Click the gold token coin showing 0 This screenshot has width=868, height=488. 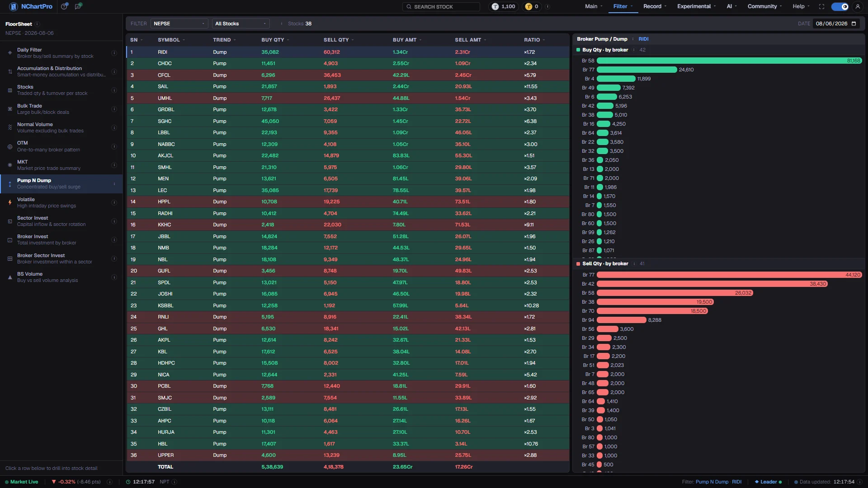coord(528,6)
